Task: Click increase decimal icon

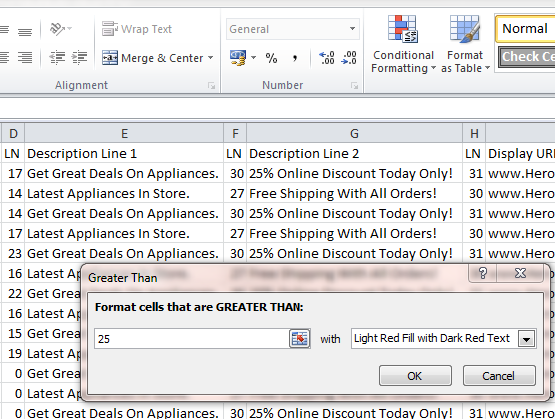Action: [x=327, y=58]
